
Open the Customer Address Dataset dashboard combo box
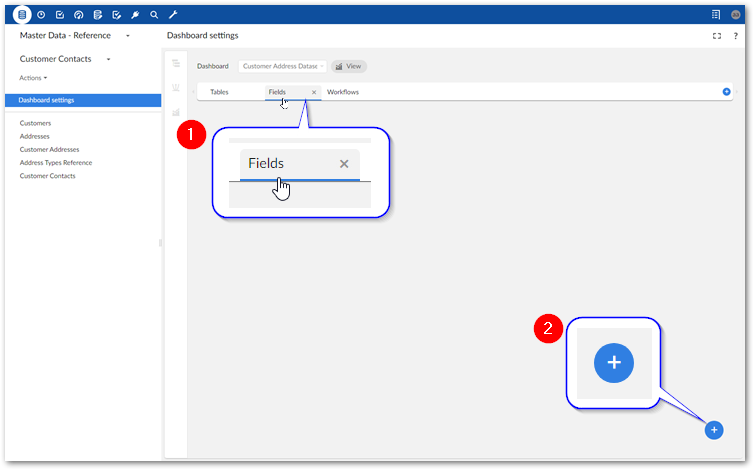tap(283, 66)
